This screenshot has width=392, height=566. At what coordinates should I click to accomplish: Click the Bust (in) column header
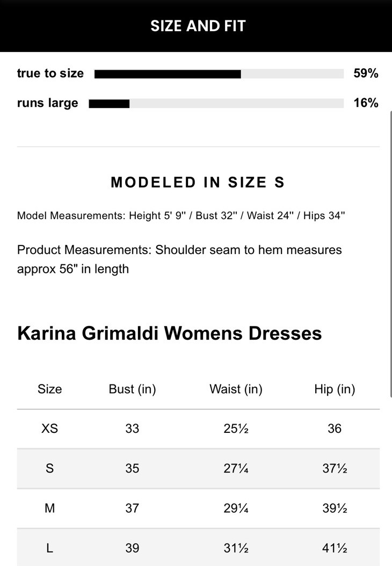132,389
